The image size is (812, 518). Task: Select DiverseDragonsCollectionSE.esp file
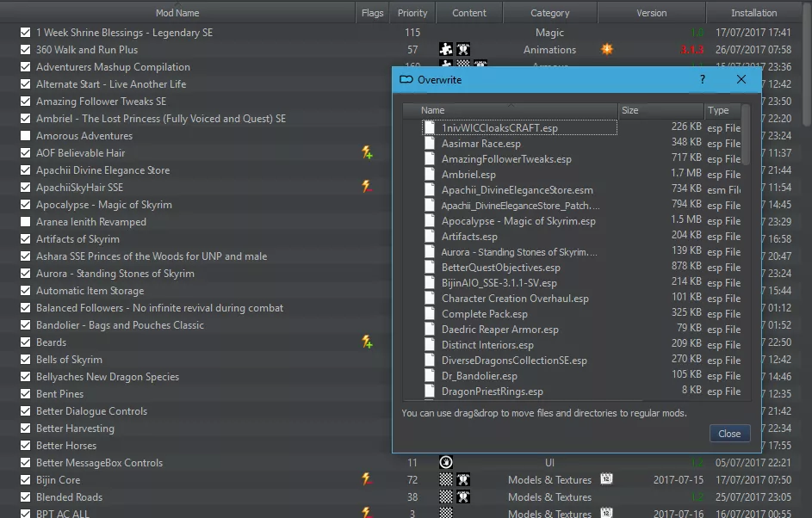coord(514,361)
